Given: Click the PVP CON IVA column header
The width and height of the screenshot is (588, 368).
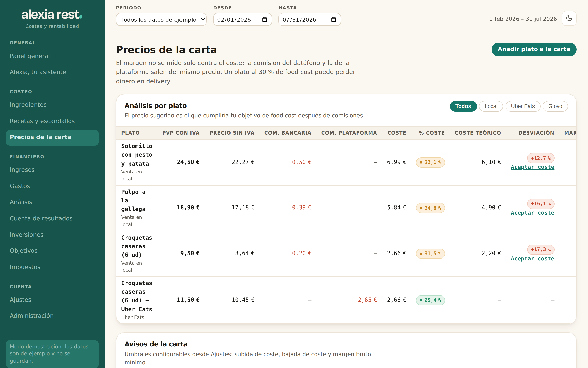Looking at the screenshot, I should (181, 133).
